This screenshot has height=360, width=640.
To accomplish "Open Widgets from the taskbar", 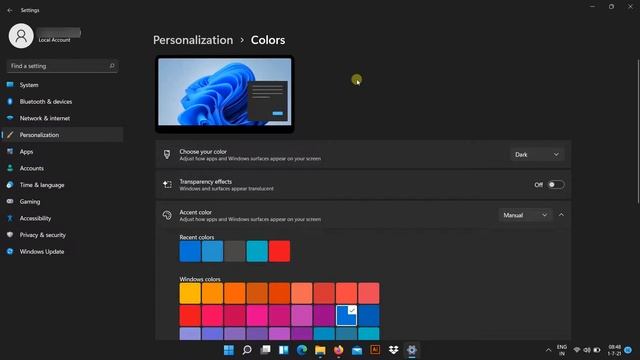I will (x=284, y=350).
